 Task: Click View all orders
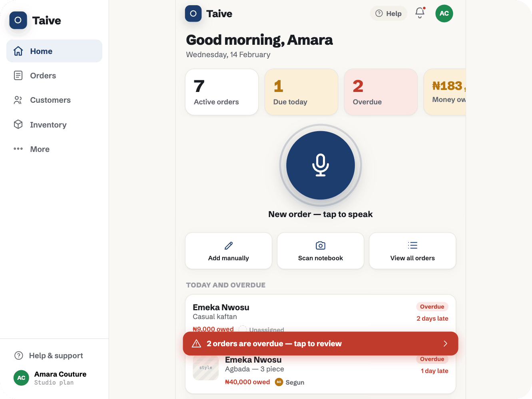412,251
